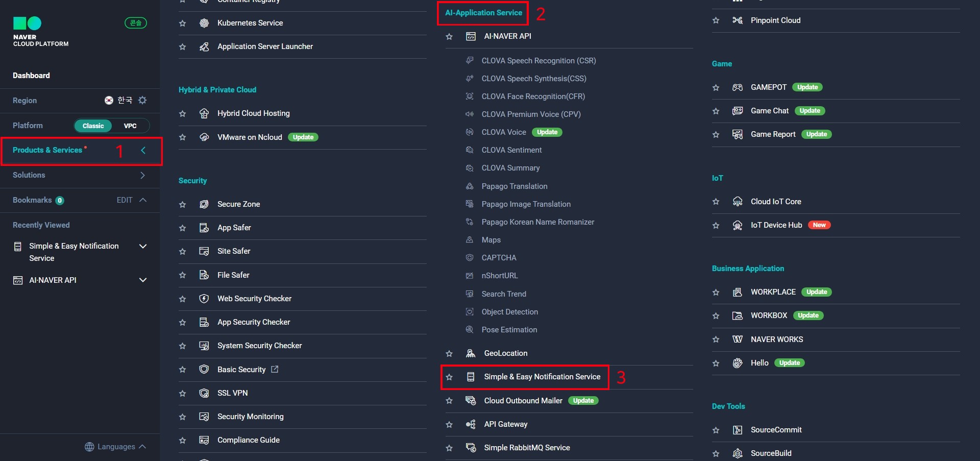The height and width of the screenshot is (461, 980).
Task: Star the WORKPLACE service
Action: [x=716, y=293]
